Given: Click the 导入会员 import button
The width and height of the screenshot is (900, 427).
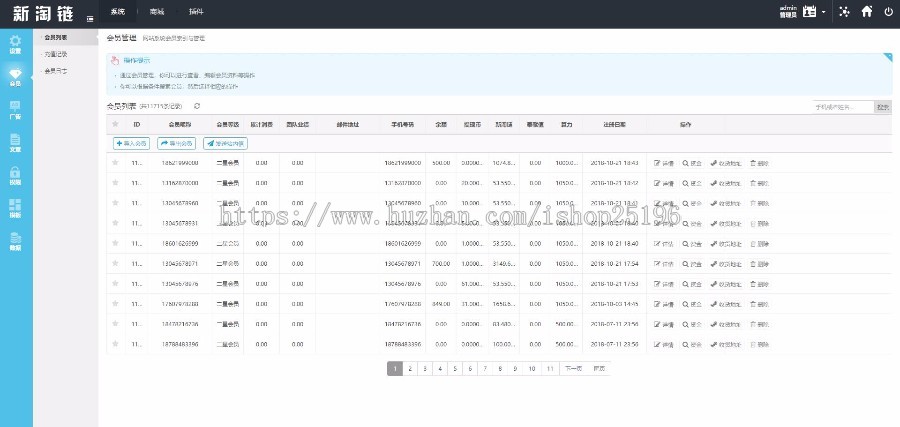Looking at the screenshot, I should point(131,143).
